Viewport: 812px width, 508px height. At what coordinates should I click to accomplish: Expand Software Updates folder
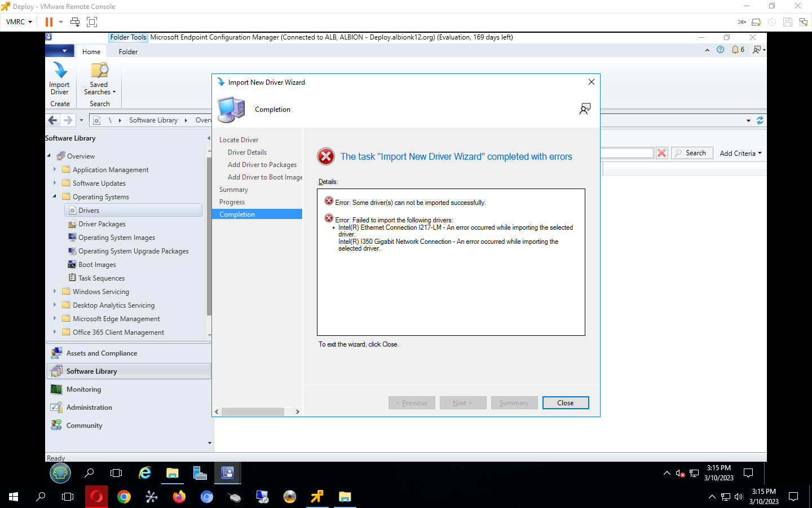55,183
